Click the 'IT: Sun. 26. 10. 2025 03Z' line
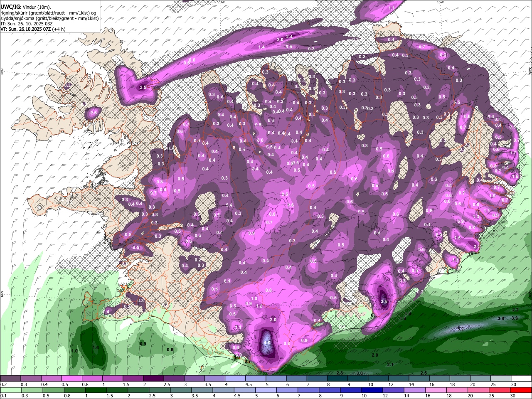The height and width of the screenshot is (399, 532). point(27,24)
